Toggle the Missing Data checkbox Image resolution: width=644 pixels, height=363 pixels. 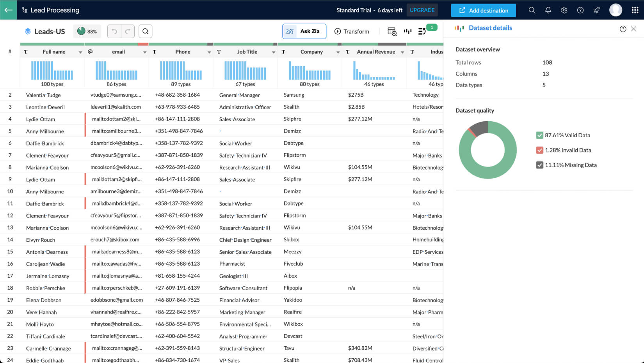click(539, 165)
